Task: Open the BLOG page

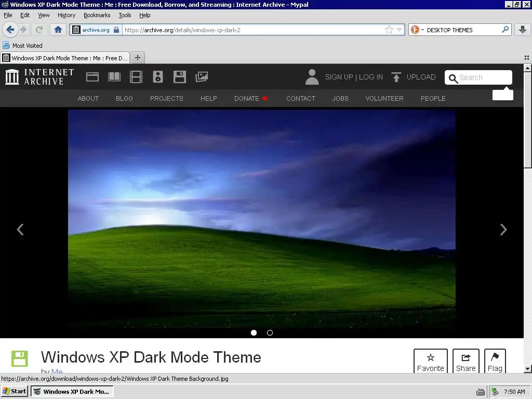Action: coord(124,98)
